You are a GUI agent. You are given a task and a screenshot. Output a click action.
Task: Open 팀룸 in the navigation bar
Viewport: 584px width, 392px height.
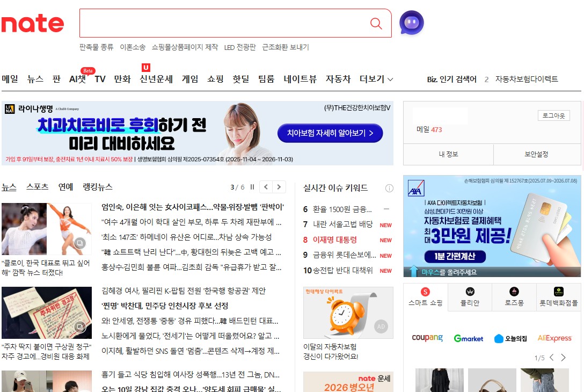click(266, 79)
